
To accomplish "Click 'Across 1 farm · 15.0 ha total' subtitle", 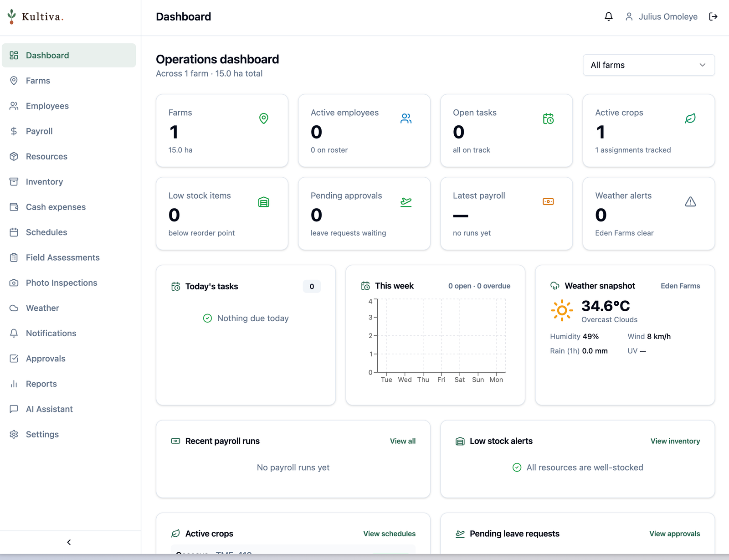I will (x=209, y=74).
